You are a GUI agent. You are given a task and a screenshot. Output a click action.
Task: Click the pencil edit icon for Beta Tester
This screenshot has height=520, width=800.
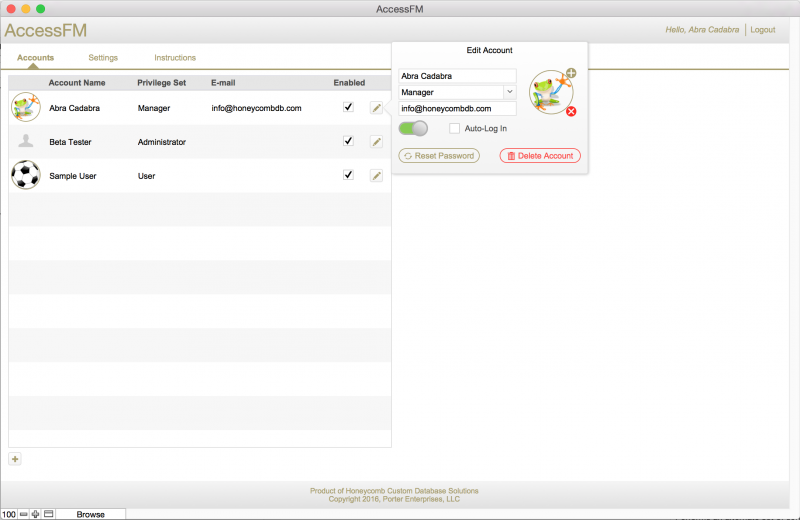click(x=376, y=142)
